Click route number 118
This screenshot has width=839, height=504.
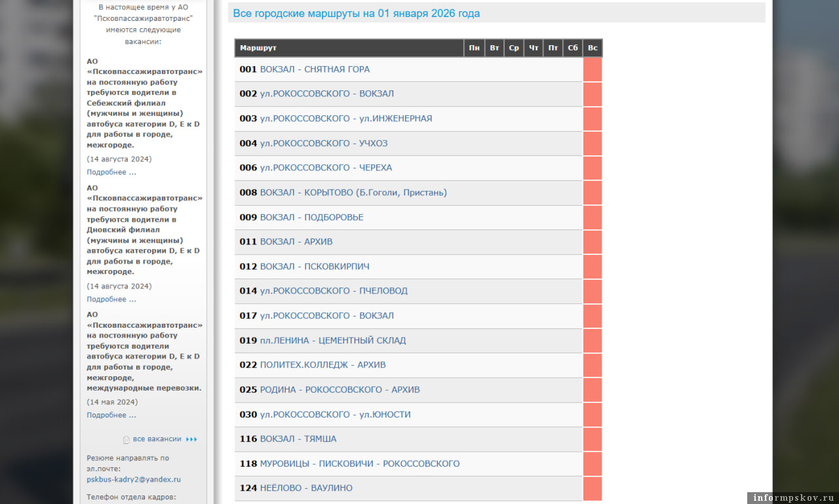tap(248, 464)
